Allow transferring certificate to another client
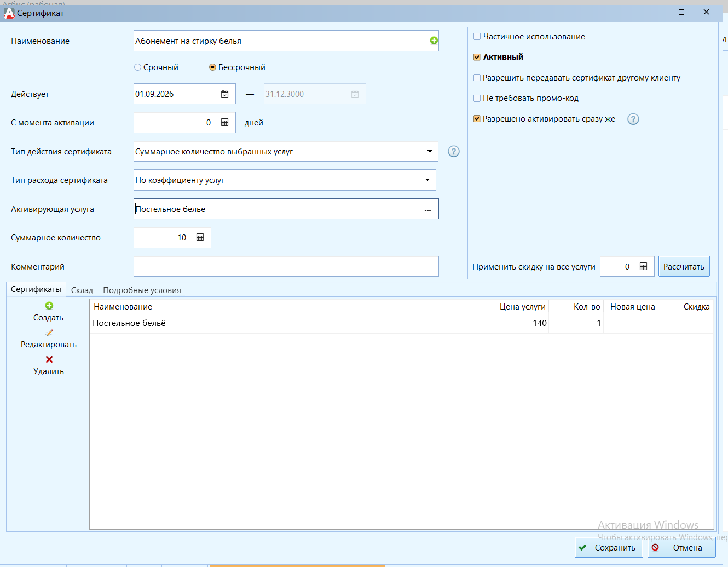Screen dimensions: 728x567 coord(477,78)
